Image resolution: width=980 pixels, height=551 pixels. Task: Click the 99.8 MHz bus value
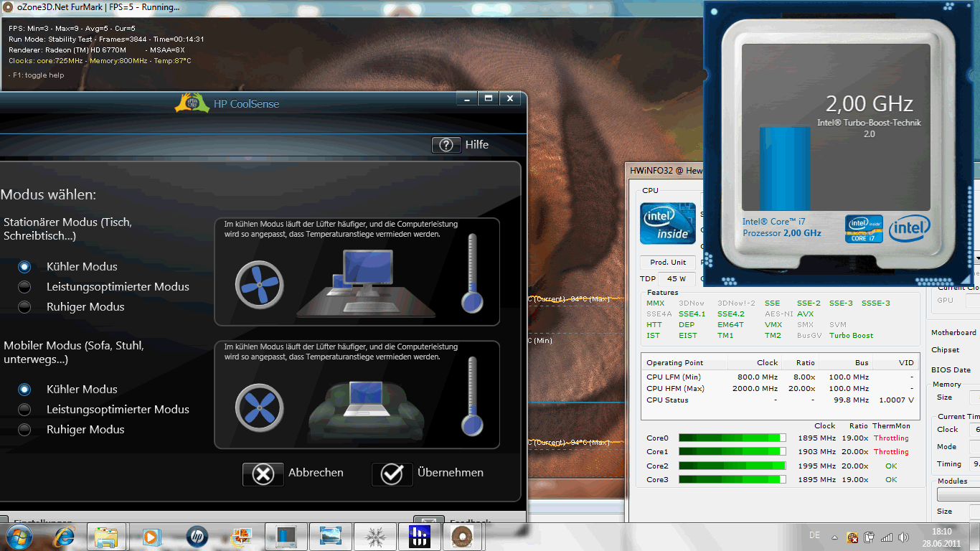tap(852, 400)
